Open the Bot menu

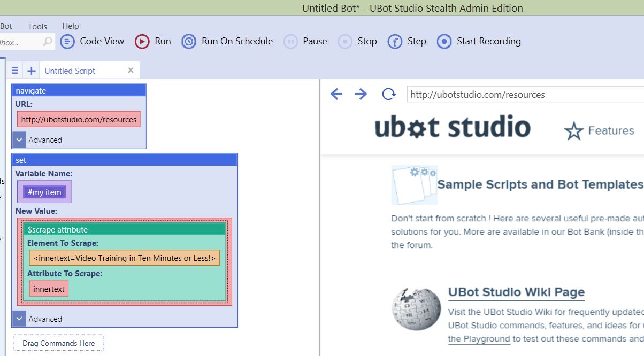[6, 26]
